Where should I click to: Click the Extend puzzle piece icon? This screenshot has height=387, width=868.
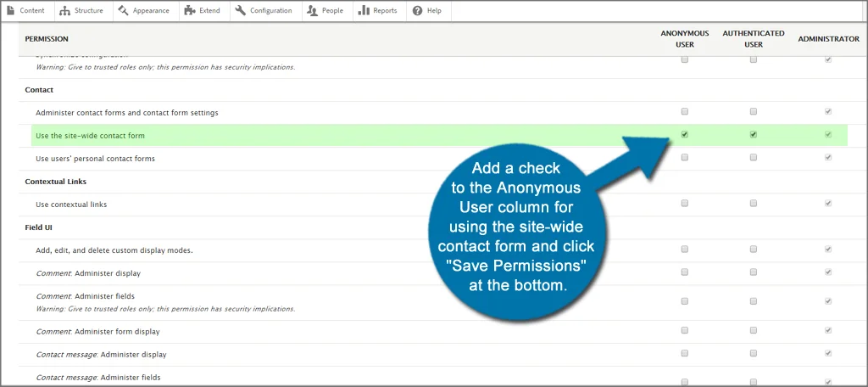point(190,10)
